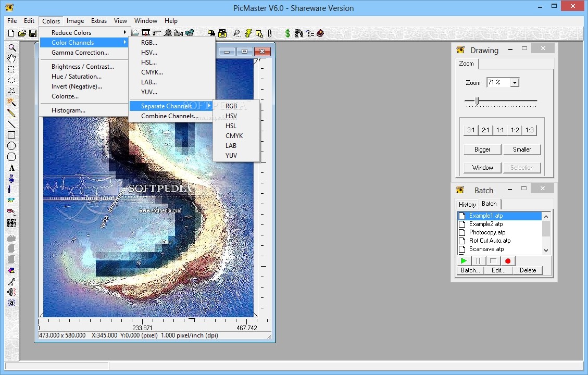Open the File menu
588x375 pixels.
point(12,21)
